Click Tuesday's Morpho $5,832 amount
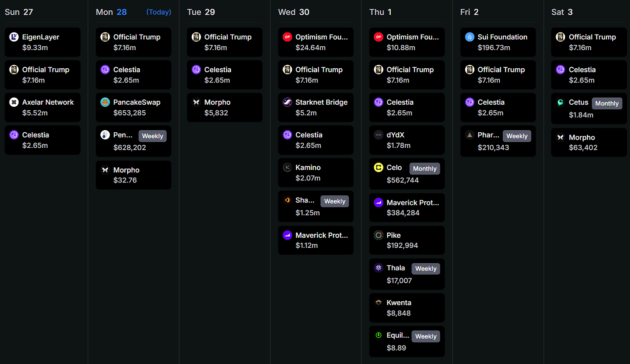 coord(216,113)
